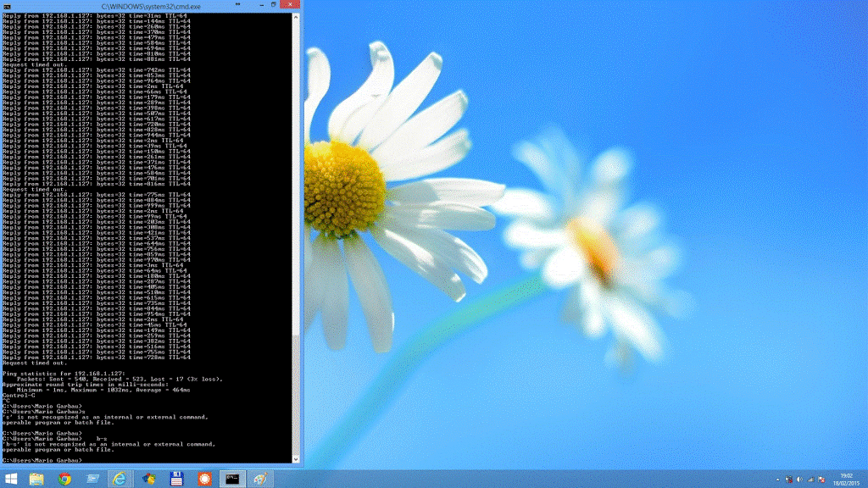Click the scroll-up arrow in the cmd window
The width and height of the screenshot is (868, 488).
point(296,16)
